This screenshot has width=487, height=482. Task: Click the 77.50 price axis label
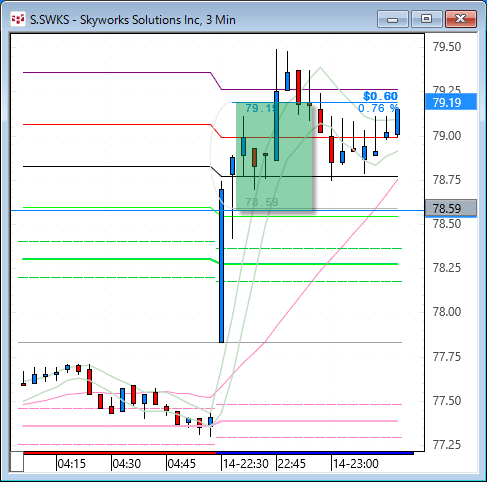(x=447, y=401)
